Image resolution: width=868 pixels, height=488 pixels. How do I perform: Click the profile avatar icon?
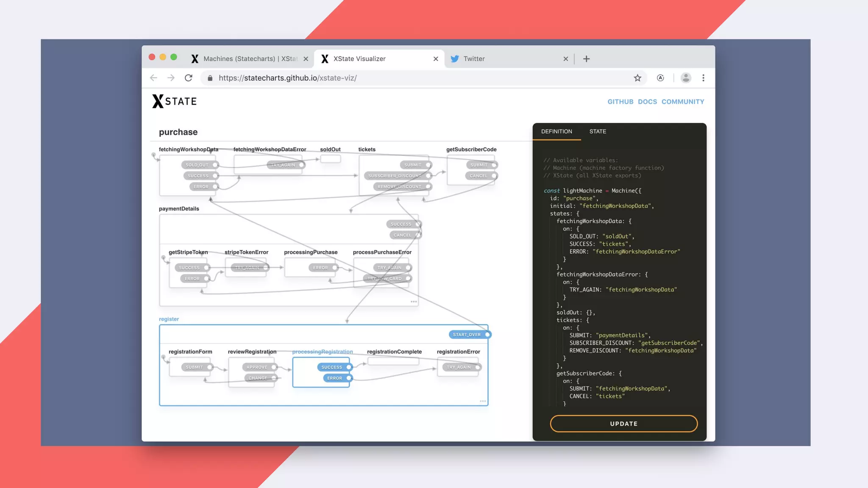pos(685,78)
